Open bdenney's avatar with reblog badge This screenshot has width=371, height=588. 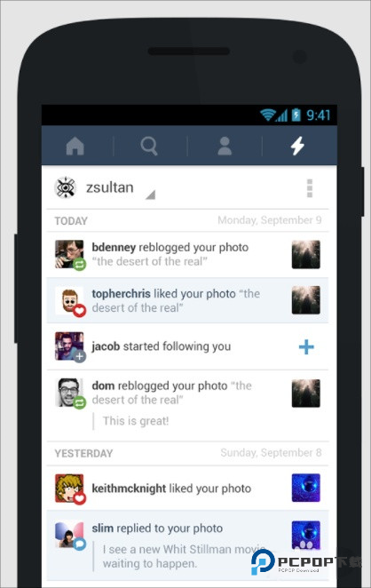(x=70, y=255)
